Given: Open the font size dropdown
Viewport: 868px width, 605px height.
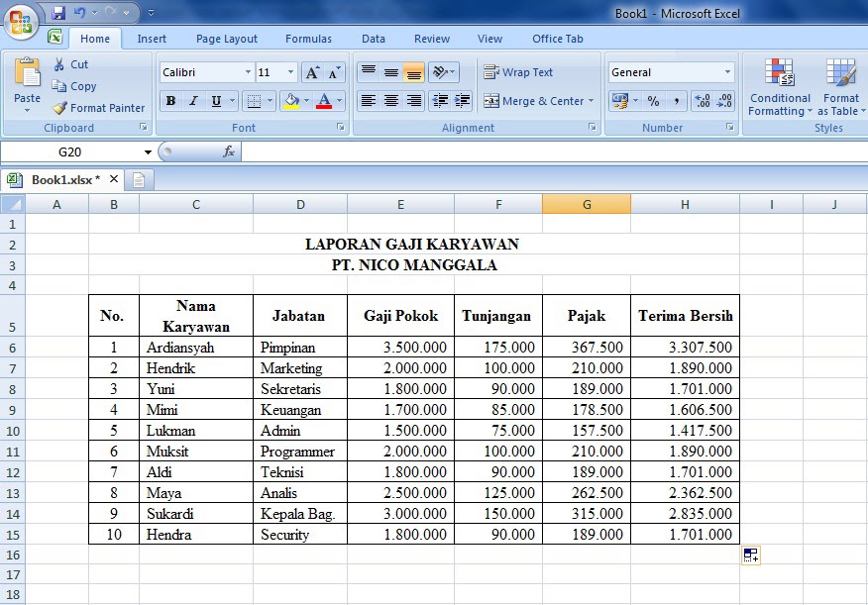Looking at the screenshot, I should (290, 72).
